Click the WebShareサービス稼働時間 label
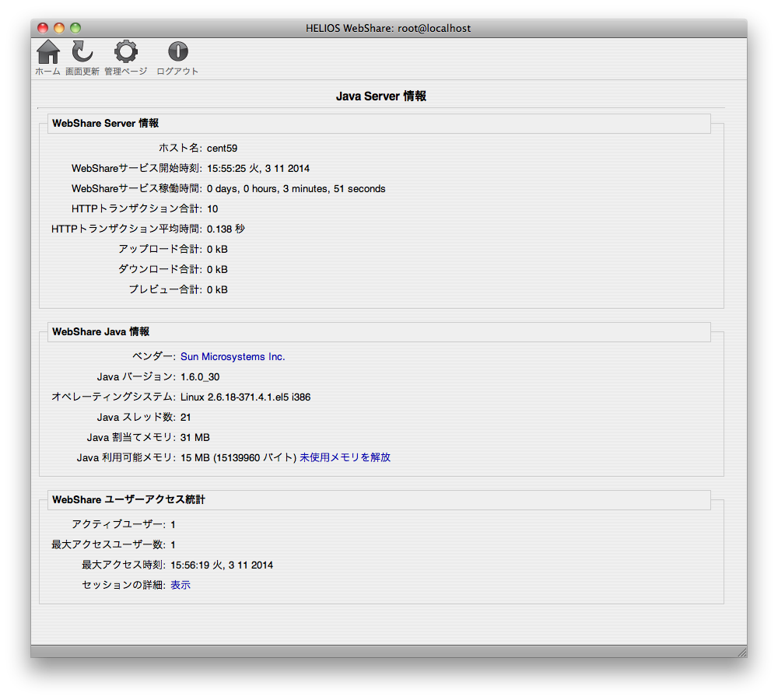Screen dimensions: 778x700 [137, 189]
